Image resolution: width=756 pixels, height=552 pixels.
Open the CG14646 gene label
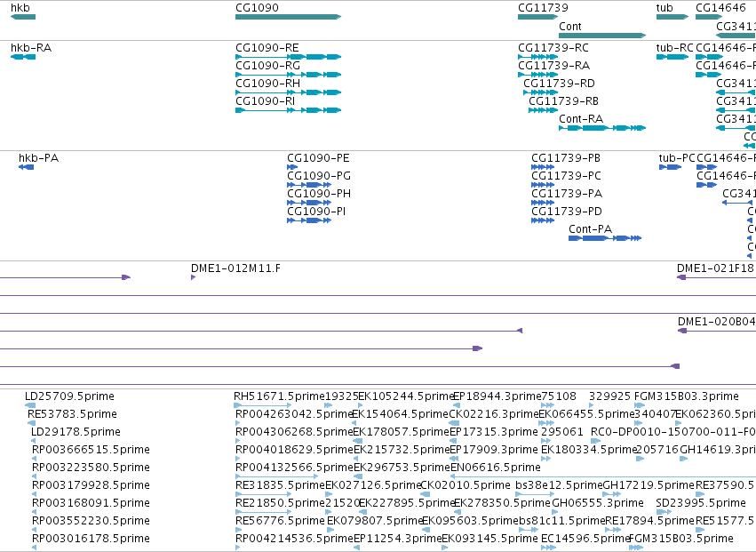coord(720,8)
